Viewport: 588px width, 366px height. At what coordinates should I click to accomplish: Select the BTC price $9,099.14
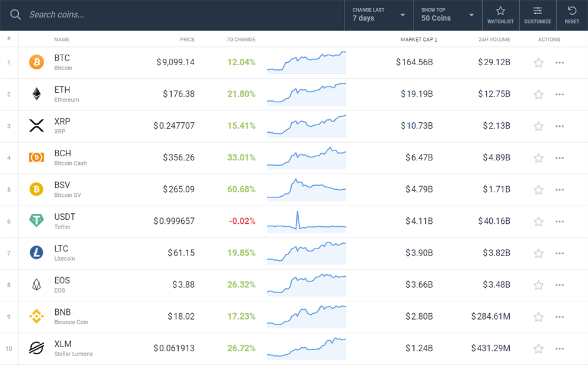click(175, 62)
